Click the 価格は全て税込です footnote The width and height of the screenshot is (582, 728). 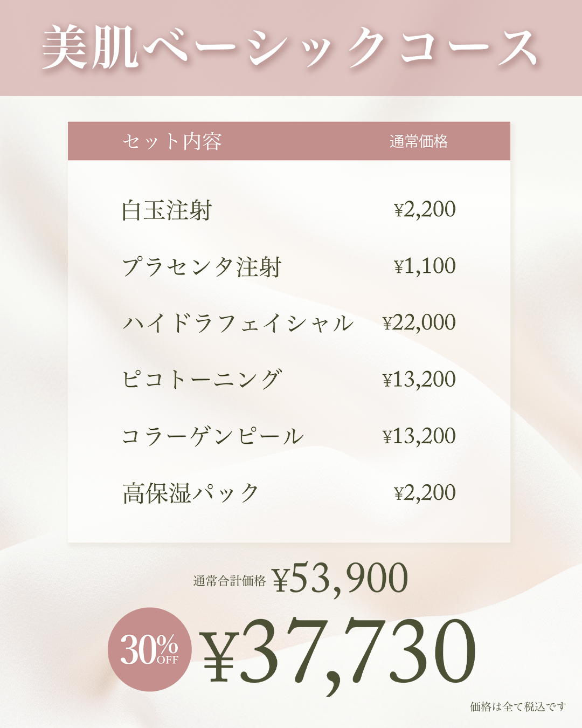point(518,706)
